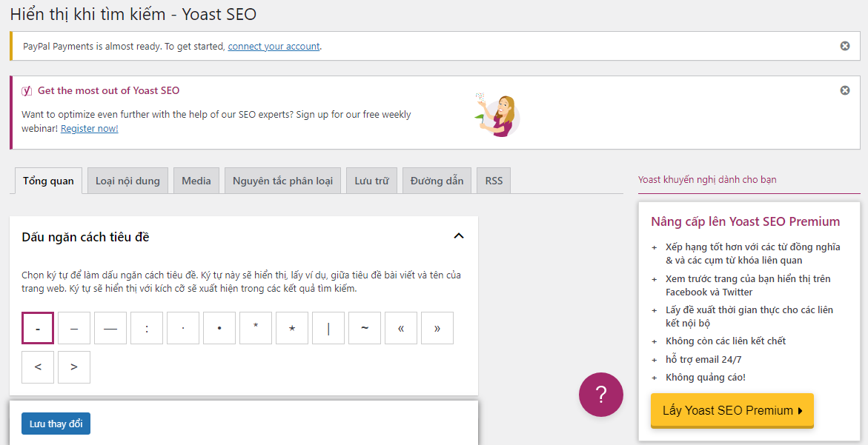This screenshot has height=445, width=868.
Task: Select the hyphen title separator
Action: (38, 328)
